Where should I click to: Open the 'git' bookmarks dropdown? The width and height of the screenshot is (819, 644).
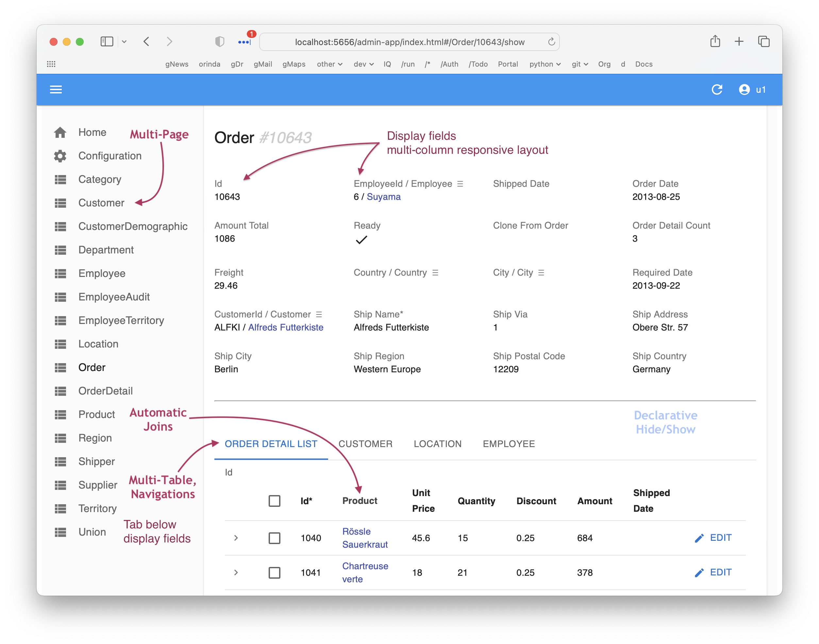579,64
